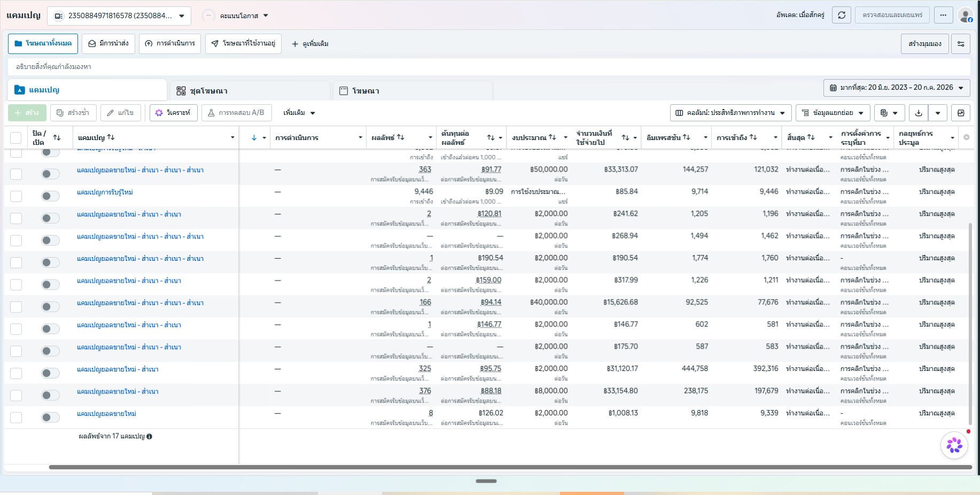Screen dimensions: 980x495
Task: Open the view filter settings icon
Action: (960, 44)
